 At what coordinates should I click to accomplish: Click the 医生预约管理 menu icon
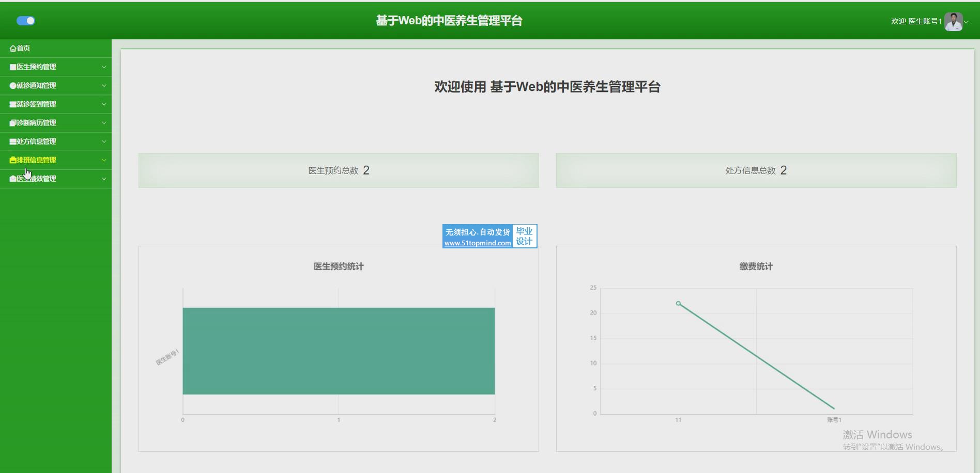pyautogui.click(x=13, y=67)
